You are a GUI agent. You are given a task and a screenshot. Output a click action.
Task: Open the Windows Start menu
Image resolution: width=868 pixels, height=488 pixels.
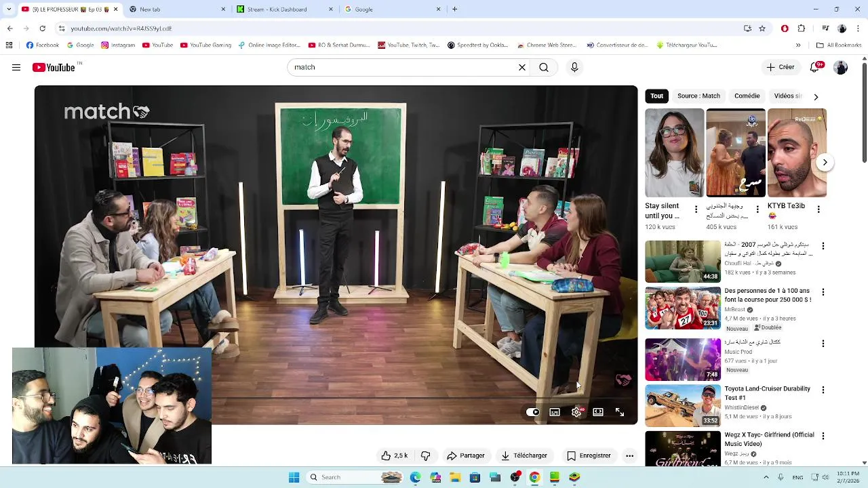point(294,477)
